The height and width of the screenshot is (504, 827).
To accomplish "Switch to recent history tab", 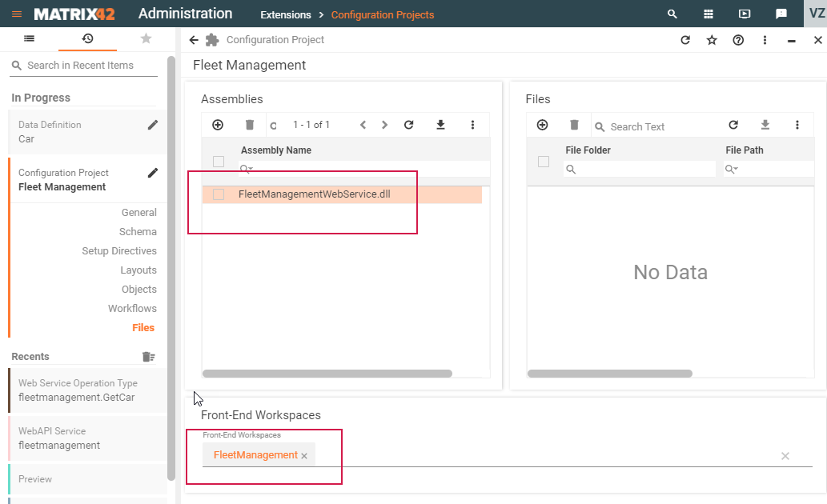I will pos(87,38).
